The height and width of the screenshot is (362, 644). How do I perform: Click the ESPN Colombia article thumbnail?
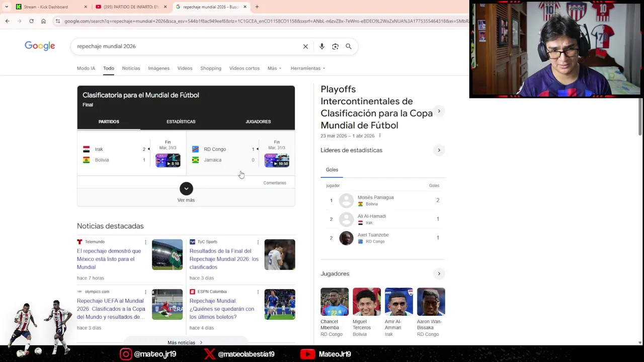pos(280,304)
